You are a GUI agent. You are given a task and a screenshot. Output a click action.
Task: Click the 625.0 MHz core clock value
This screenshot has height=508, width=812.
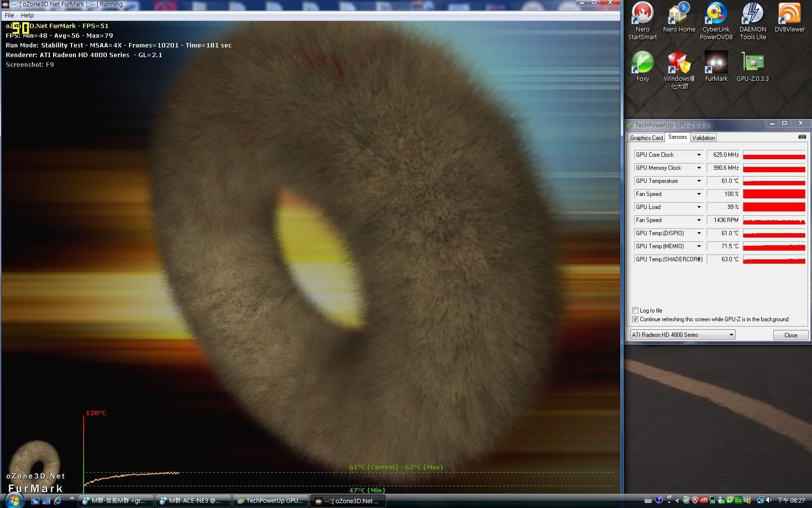(x=723, y=155)
